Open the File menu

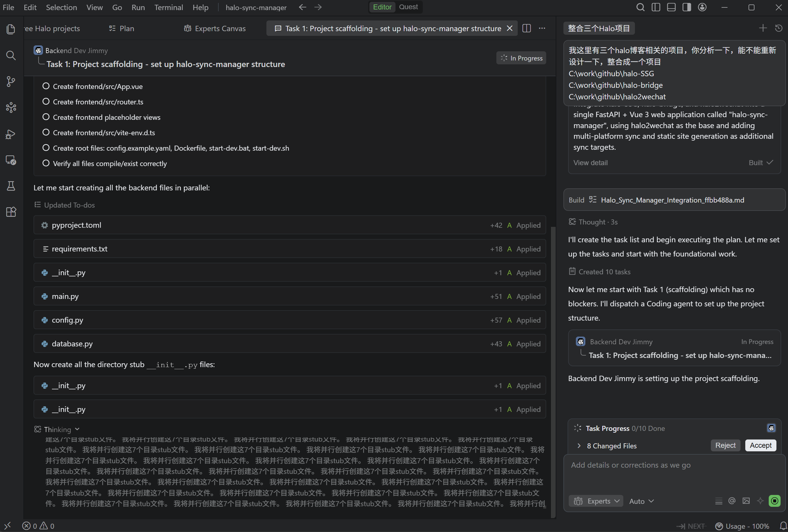tap(9, 7)
